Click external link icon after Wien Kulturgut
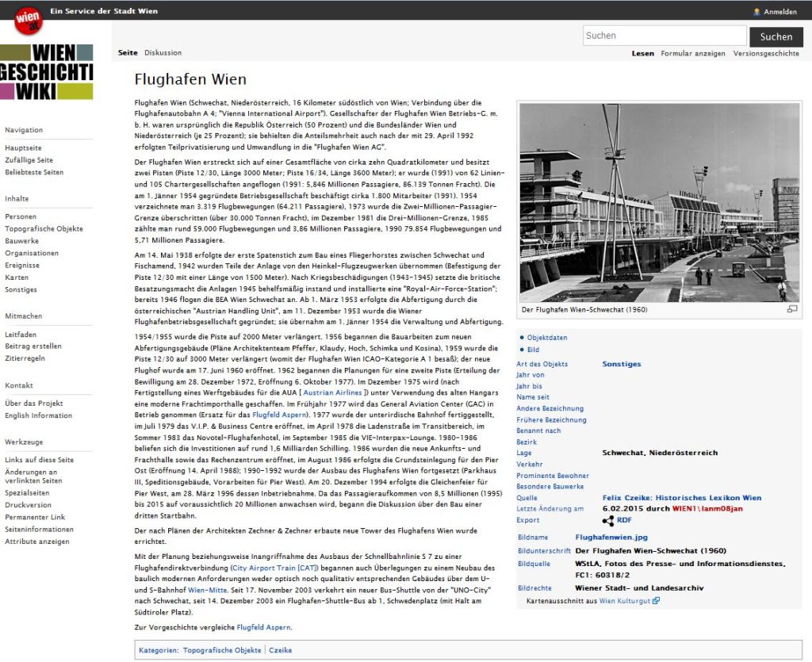The image size is (812, 662). coord(656,601)
